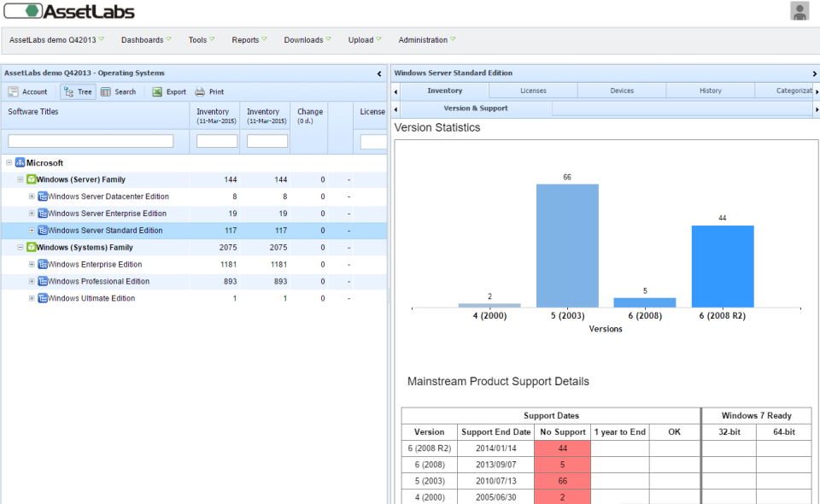820x504 pixels.
Task: Select the Version & Support sub-tab
Action: click(476, 108)
